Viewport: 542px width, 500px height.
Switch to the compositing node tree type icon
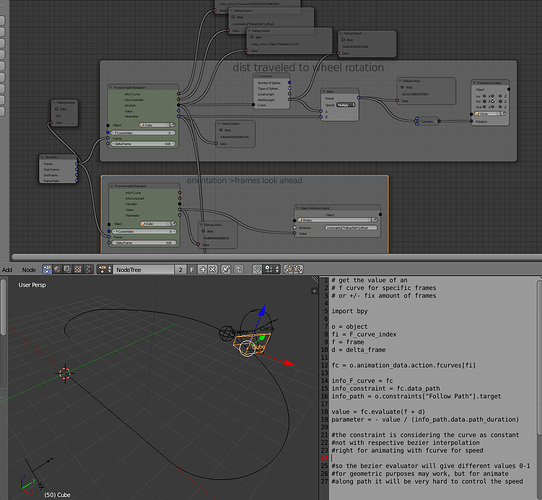click(x=68, y=269)
